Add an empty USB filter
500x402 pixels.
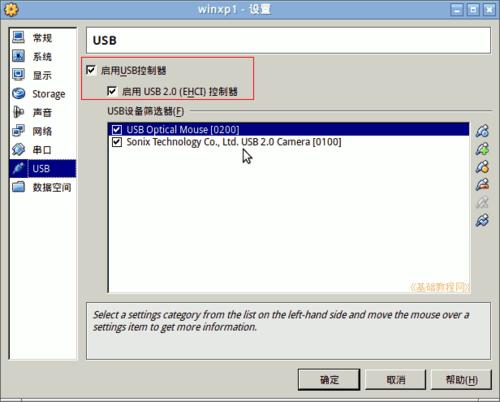[x=482, y=131]
